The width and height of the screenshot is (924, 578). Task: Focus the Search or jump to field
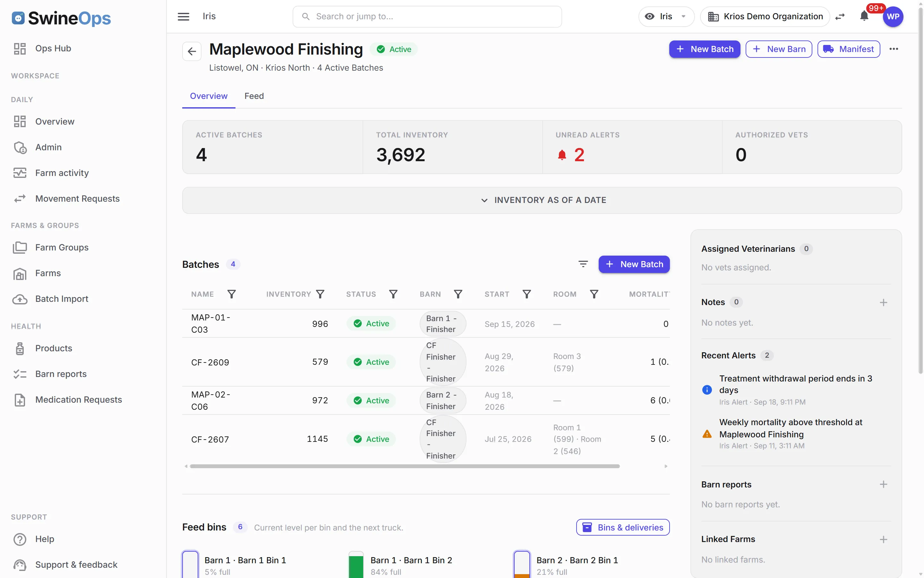pyautogui.click(x=427, y=16)
